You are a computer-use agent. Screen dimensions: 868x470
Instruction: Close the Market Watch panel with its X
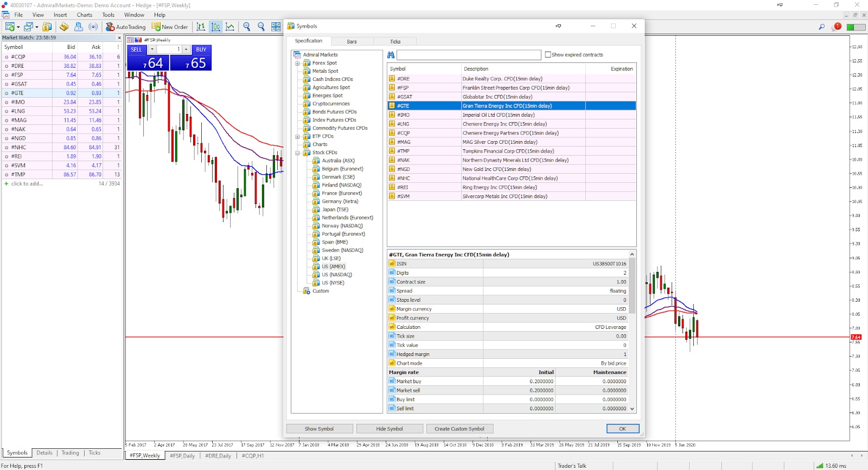[x=119, y=37]
